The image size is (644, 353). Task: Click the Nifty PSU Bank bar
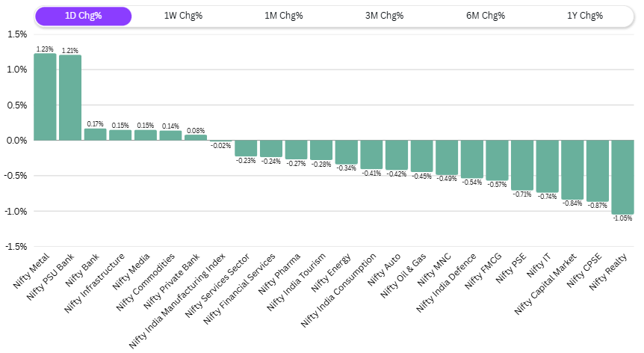70,97
